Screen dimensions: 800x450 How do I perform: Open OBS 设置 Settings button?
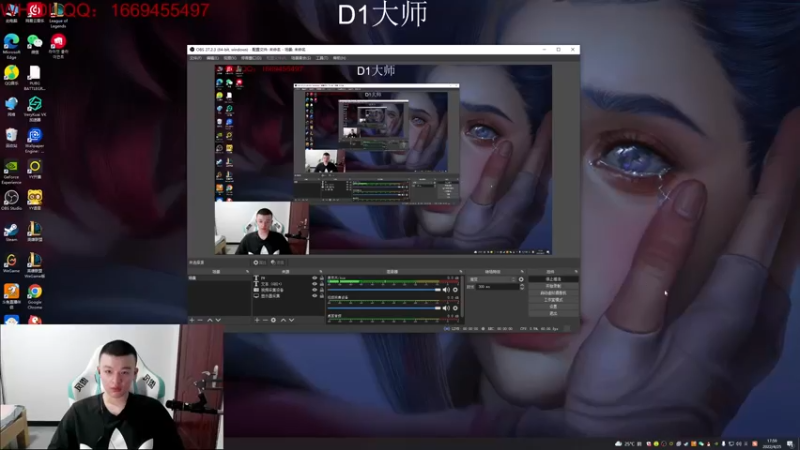553,307
